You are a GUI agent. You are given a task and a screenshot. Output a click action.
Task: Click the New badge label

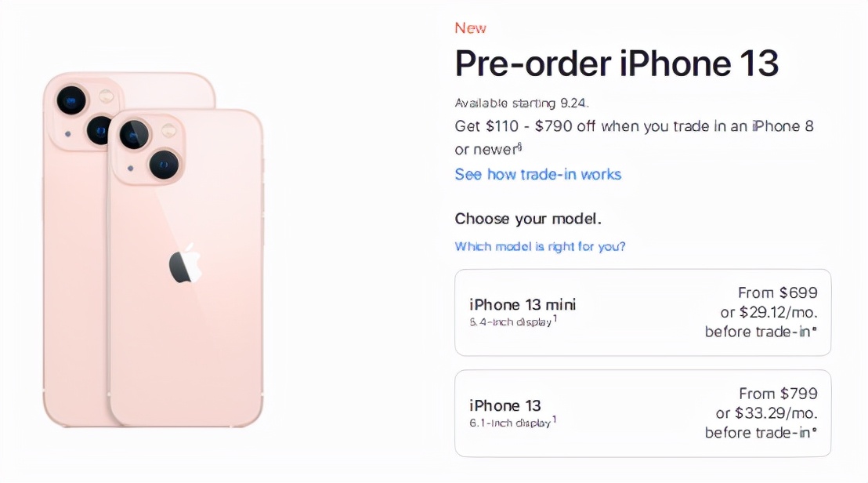click(470, 27)
